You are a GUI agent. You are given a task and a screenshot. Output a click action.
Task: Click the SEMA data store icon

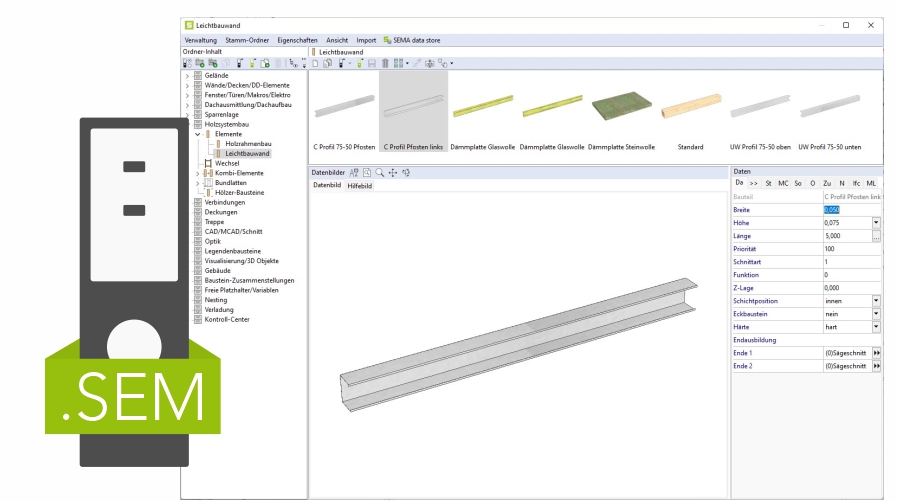(x=388, y=40)
